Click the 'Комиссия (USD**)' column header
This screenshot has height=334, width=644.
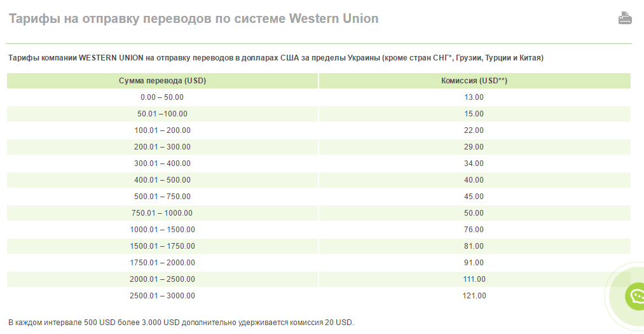474,81
